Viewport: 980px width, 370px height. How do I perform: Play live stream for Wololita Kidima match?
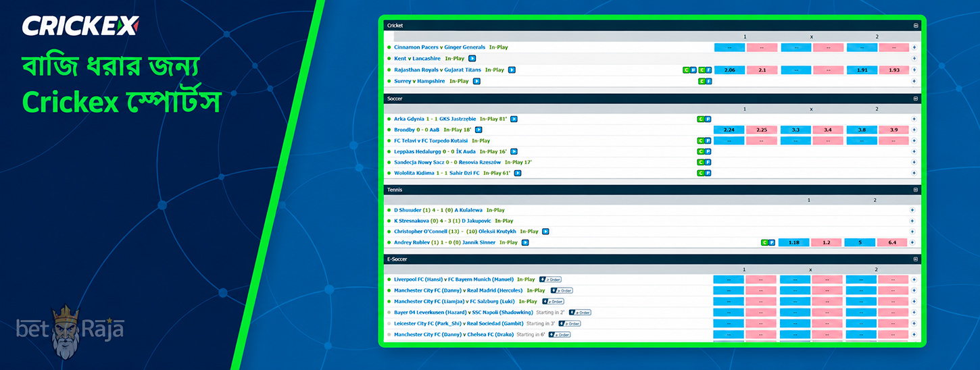point(517,174)
